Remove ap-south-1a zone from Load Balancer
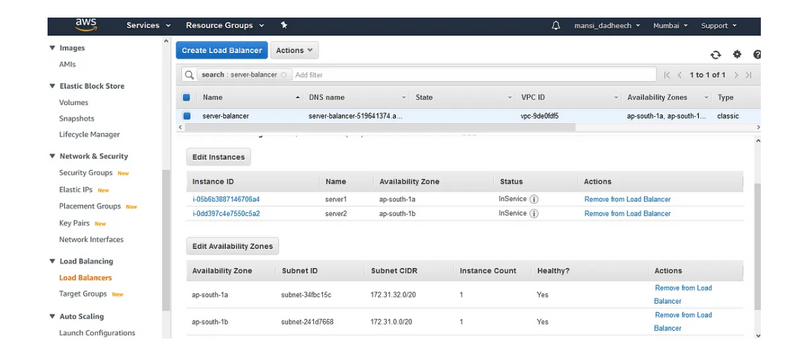800x361 pixels. [x=683, y=294]
